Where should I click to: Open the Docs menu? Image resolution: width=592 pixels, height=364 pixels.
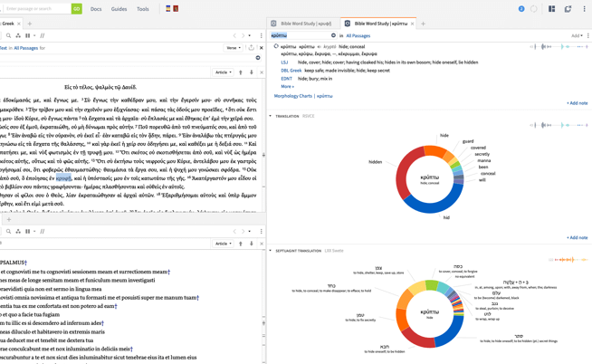pos(96,9)
